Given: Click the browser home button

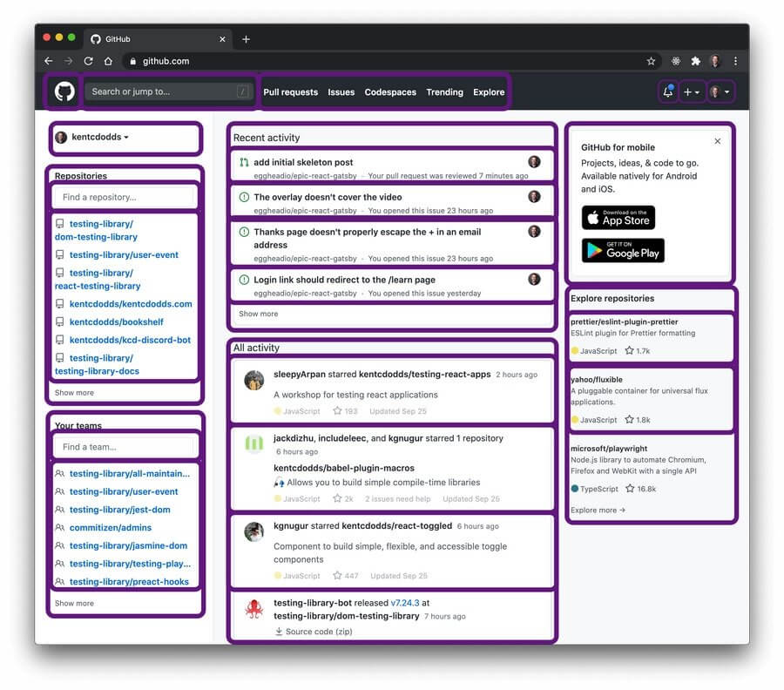Looking at the screenshot, I should click(108, 61).
